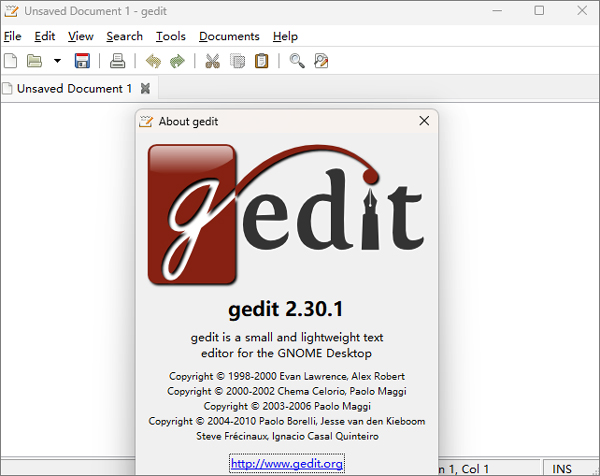Close the About gedit dialog
Viewport: 600px width, 476px height.
pyautogui.click(x=424, y=121)
